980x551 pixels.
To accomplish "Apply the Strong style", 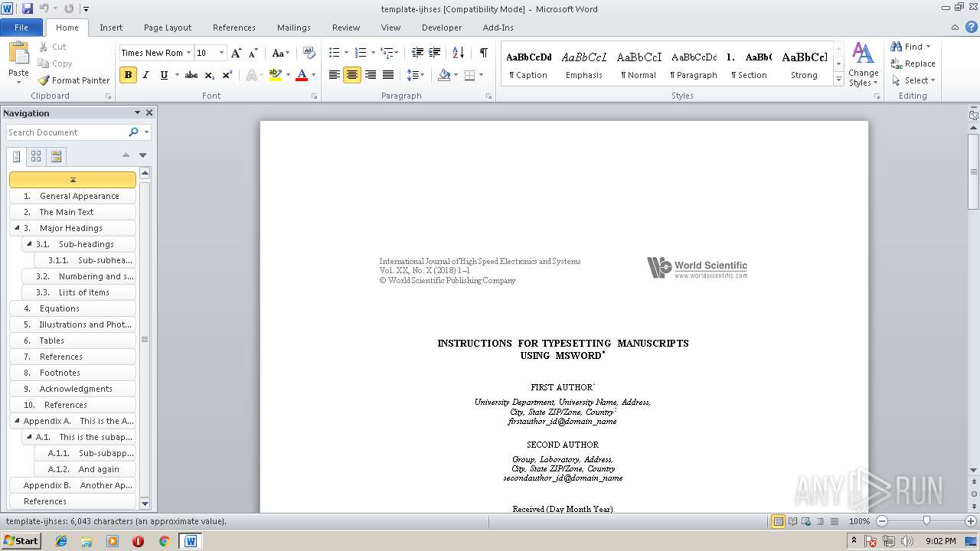I will (804, 64).
